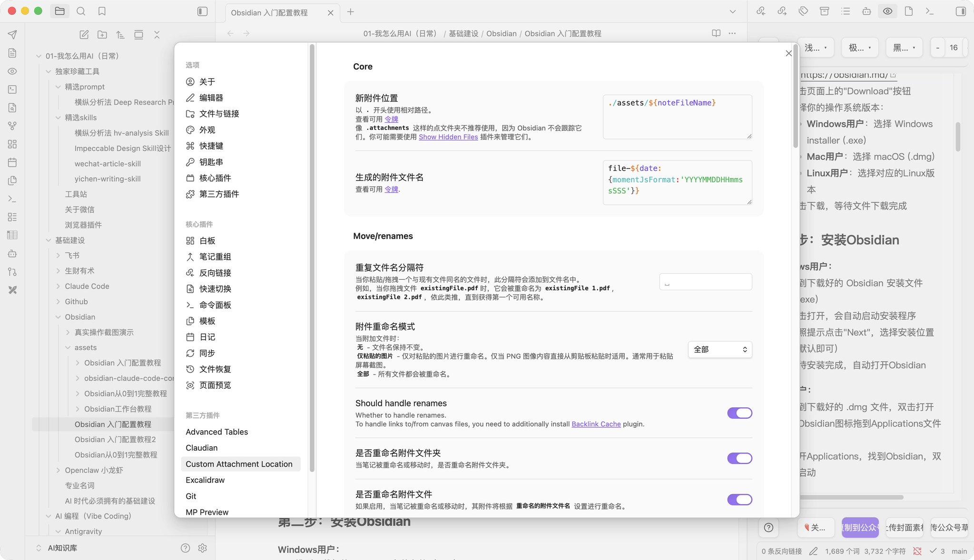Click 0 条反向链接 in status bar

(782, 551)
